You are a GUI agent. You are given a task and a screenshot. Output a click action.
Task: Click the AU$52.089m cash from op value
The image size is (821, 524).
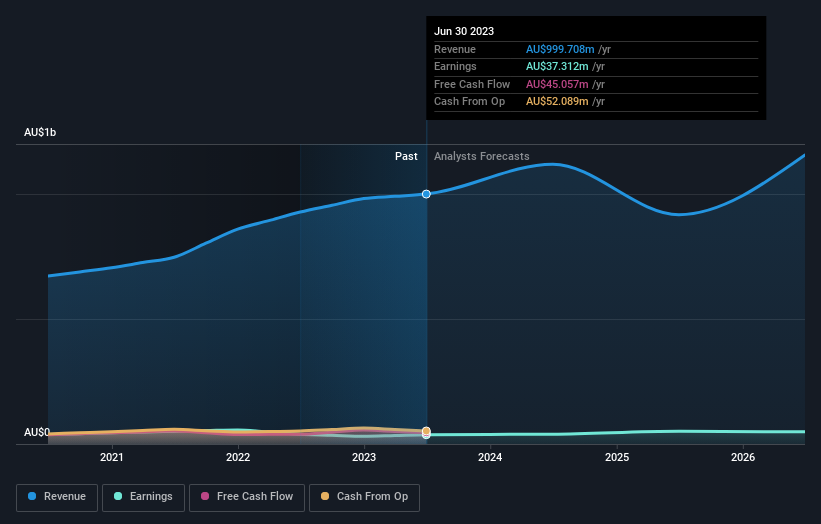557,102
